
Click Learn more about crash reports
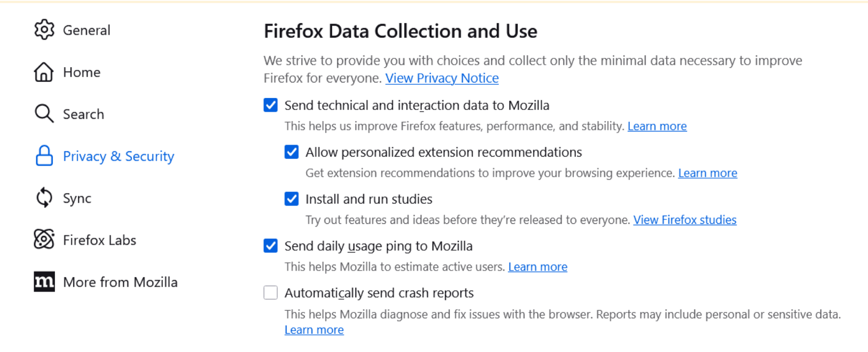pos(314,329)
